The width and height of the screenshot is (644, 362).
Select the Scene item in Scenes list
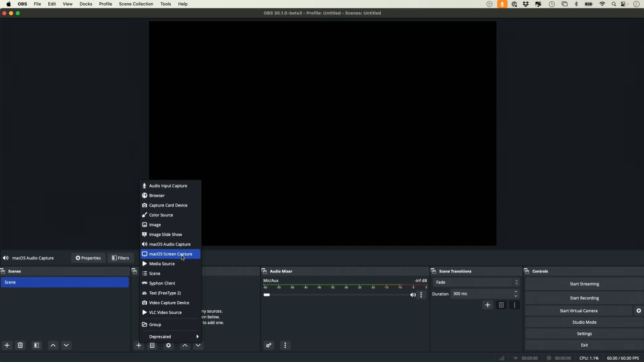click(65, 283)
